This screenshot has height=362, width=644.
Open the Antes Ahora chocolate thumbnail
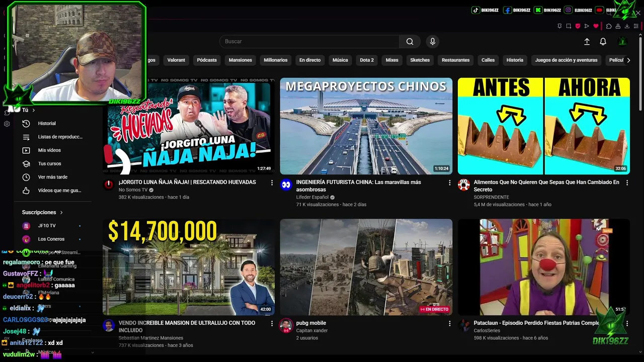point(544,126)
